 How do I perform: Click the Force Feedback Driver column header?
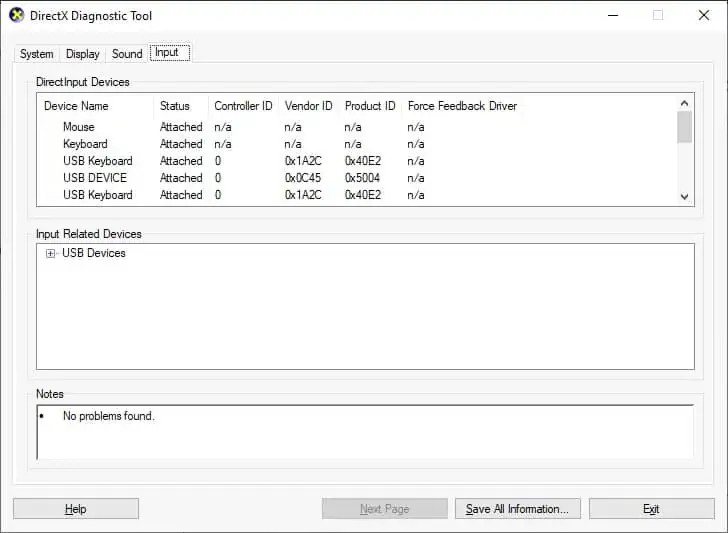[462, 106]
